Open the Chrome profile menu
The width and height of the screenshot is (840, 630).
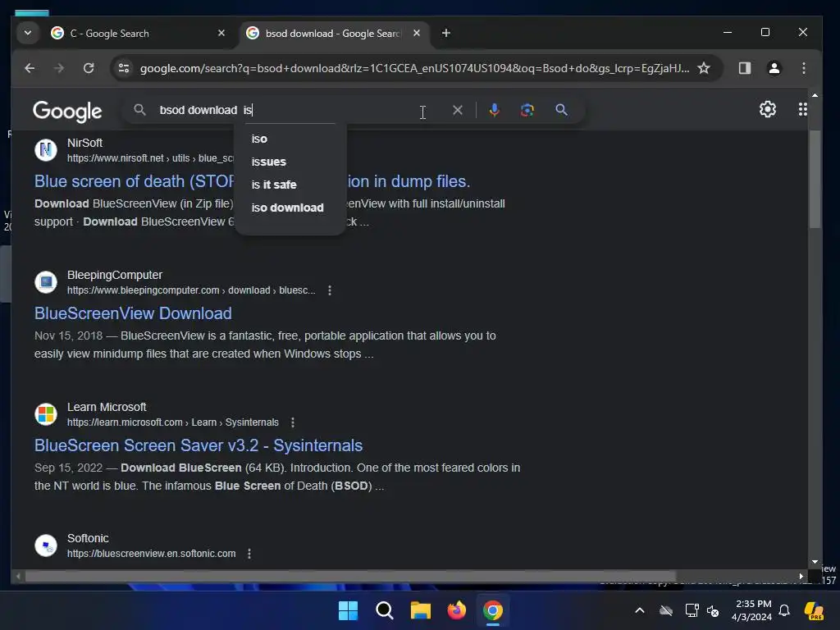774,68
